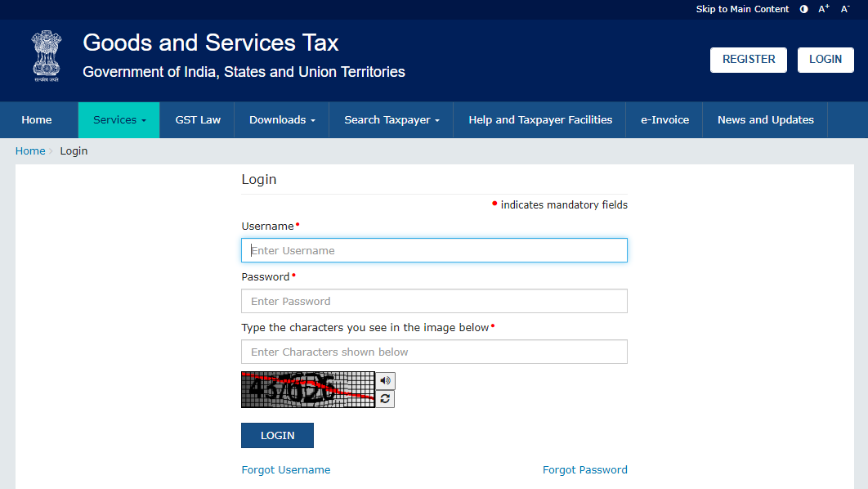The width and height of the screenshot is (868, 489).
Task: Open the Services dropdown
Action: tap(119, 119)
